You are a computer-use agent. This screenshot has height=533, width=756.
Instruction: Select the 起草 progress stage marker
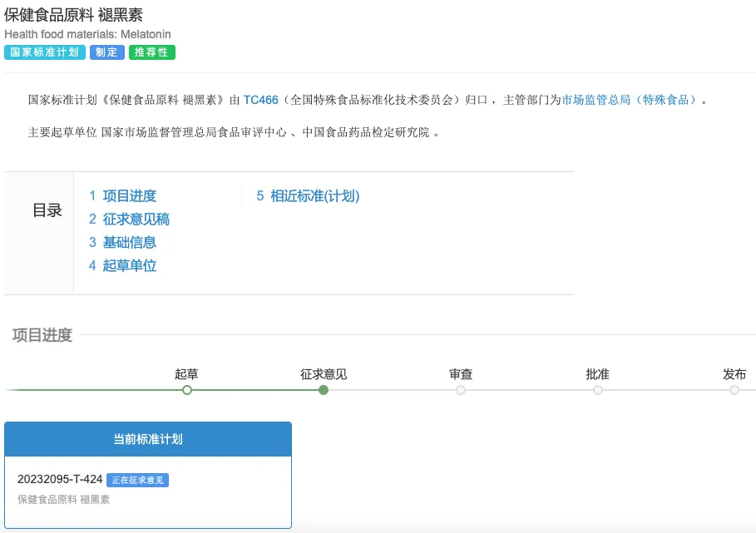point(187,390)
